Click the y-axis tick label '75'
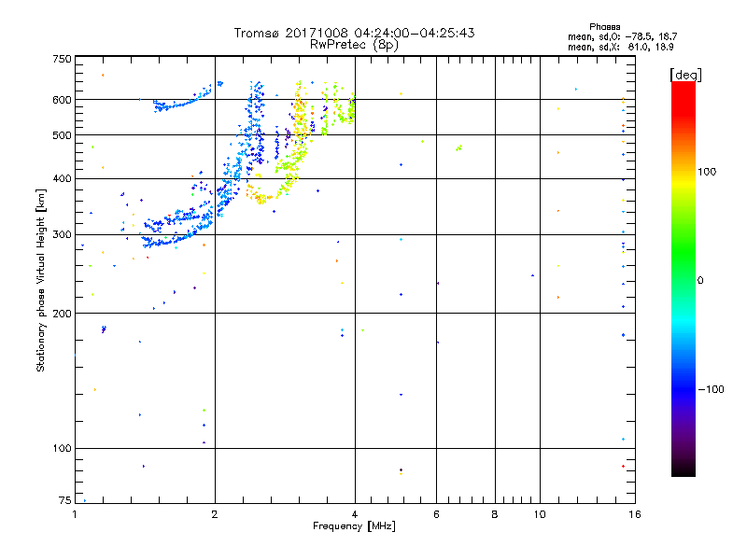Image resolution: width=747 pixels, height=560 pixels. coord(65,500)
